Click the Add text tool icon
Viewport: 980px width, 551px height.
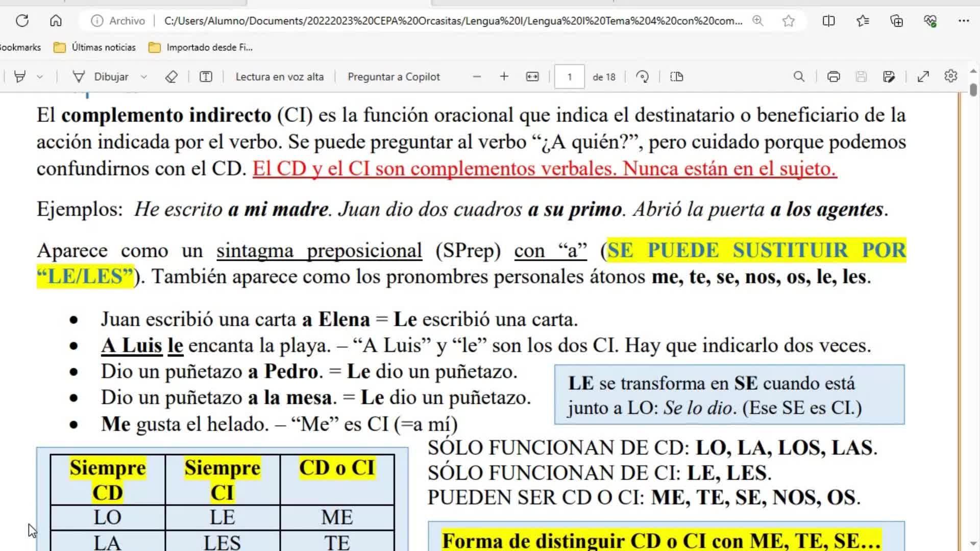tap(206, 77)
